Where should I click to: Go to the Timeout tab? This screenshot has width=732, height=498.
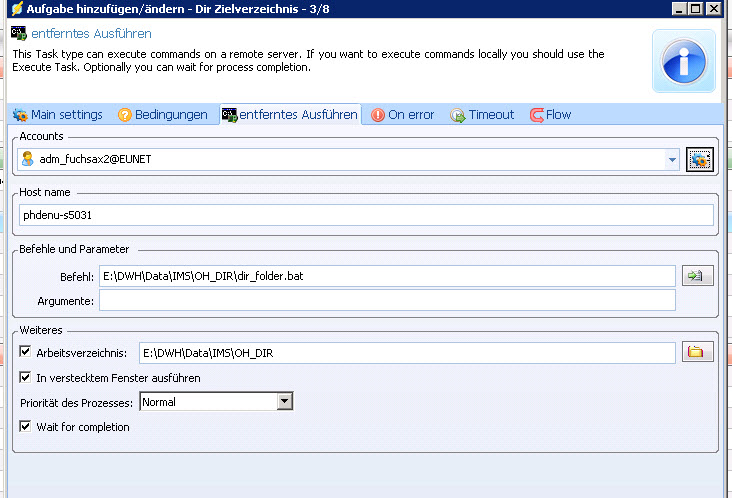pos(482,115)
